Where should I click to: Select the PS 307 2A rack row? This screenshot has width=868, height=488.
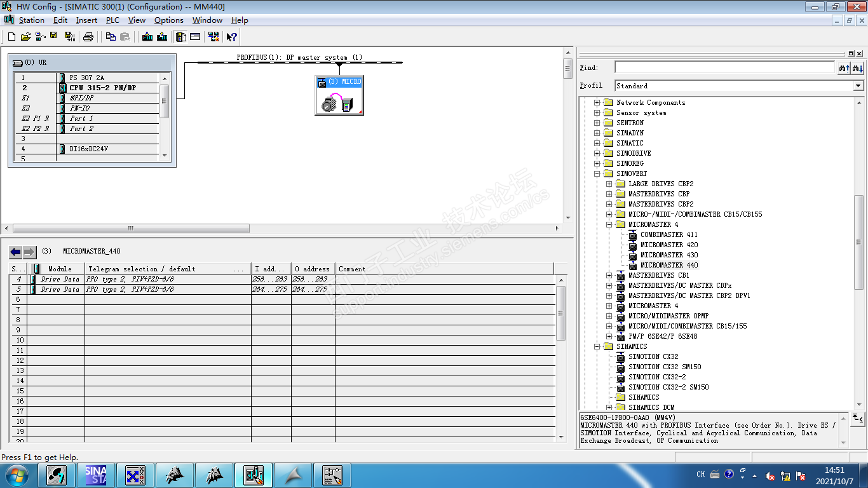tap(86, 78)
